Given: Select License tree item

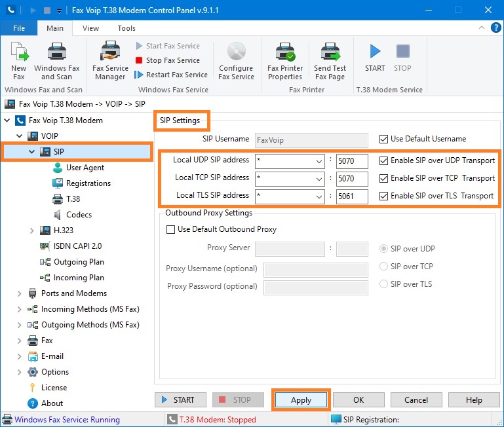Looking at the screenshot, I should pos(48,388).
